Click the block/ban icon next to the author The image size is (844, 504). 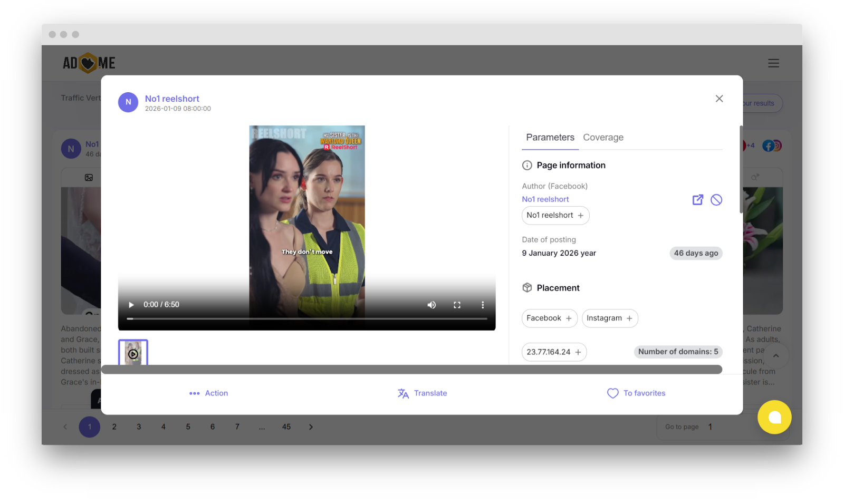(x=716, y=200)
